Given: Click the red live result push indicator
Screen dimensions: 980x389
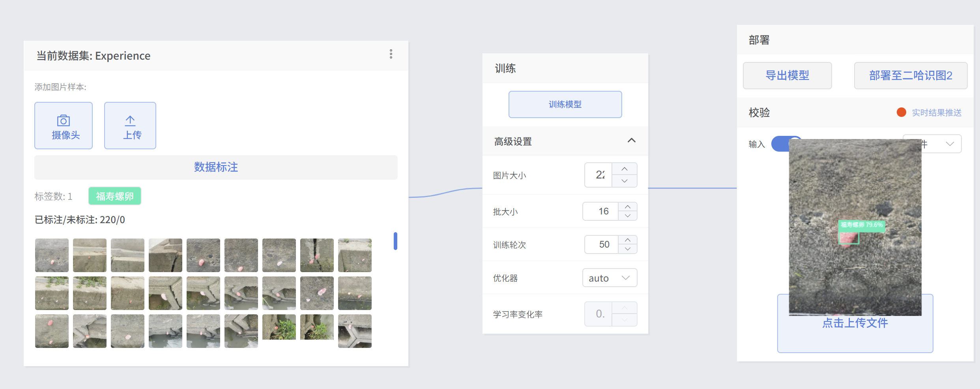Looking at the screenshot, I should (x=901, y=113).
